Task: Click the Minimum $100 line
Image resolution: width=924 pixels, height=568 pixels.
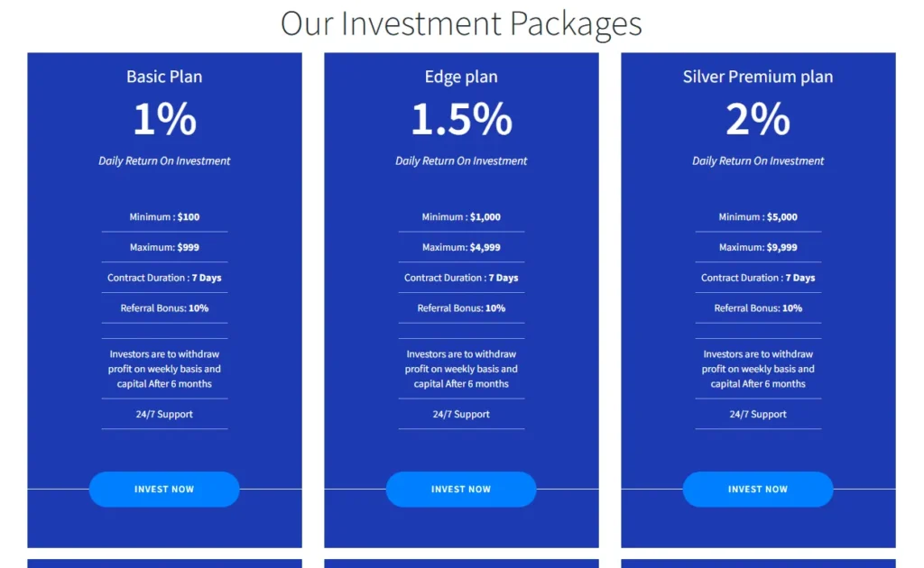Action: (x=164, y=217)
